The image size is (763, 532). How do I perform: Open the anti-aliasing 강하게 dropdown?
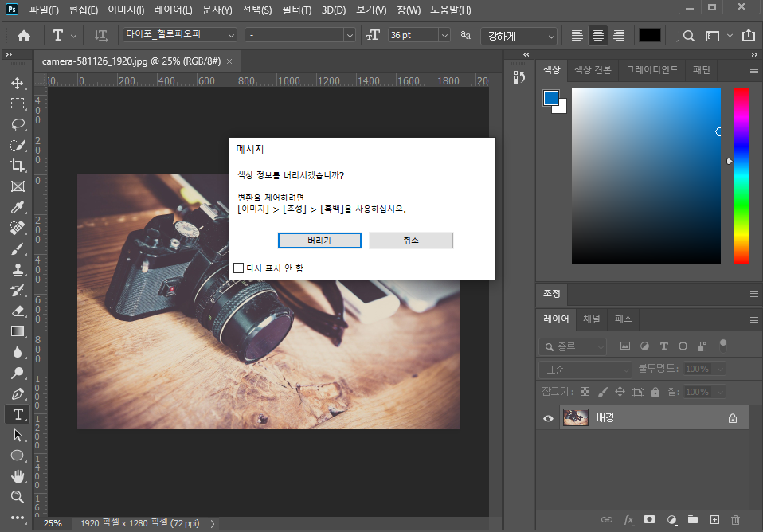coord(518,36)
